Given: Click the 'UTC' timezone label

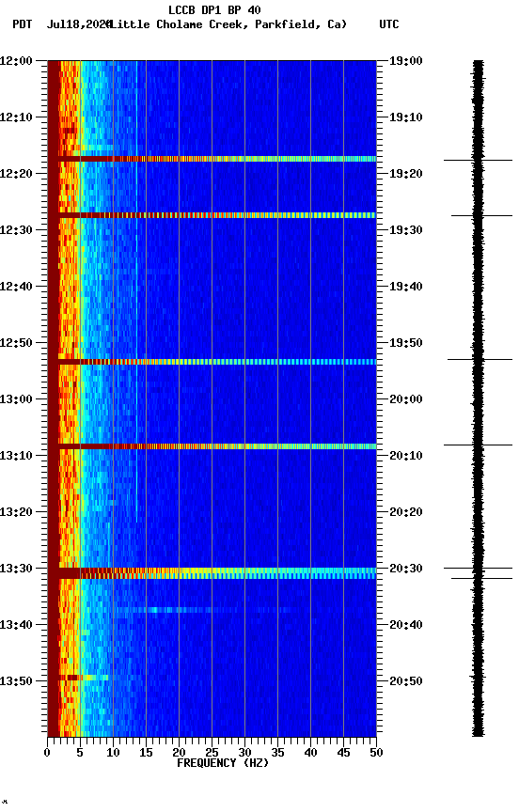Looking at the screenshot, I should click(x=389, y=24).
